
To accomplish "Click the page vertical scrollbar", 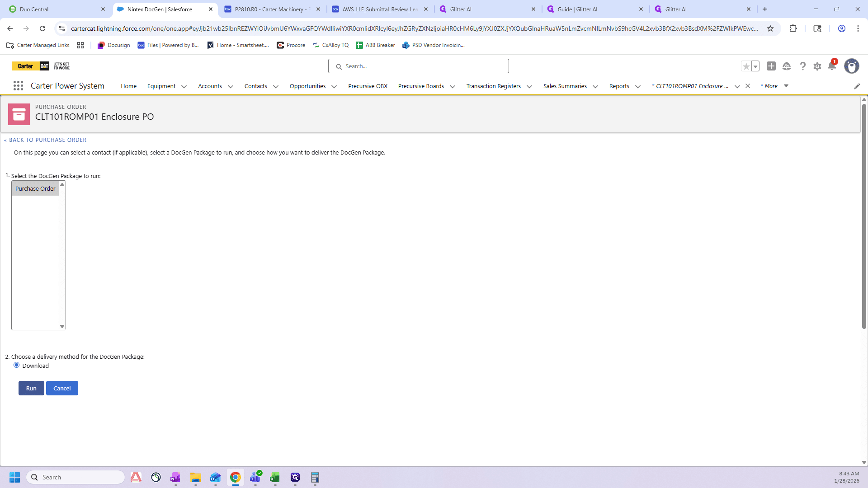I will click(x=864, y=216).
